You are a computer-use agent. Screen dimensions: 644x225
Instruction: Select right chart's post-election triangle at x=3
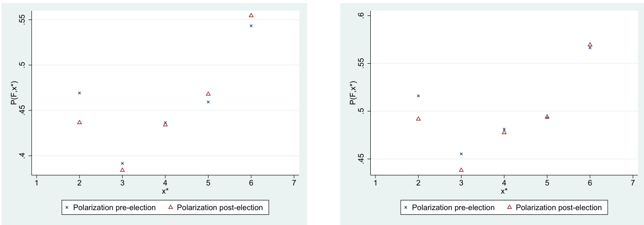coord(461,170)
